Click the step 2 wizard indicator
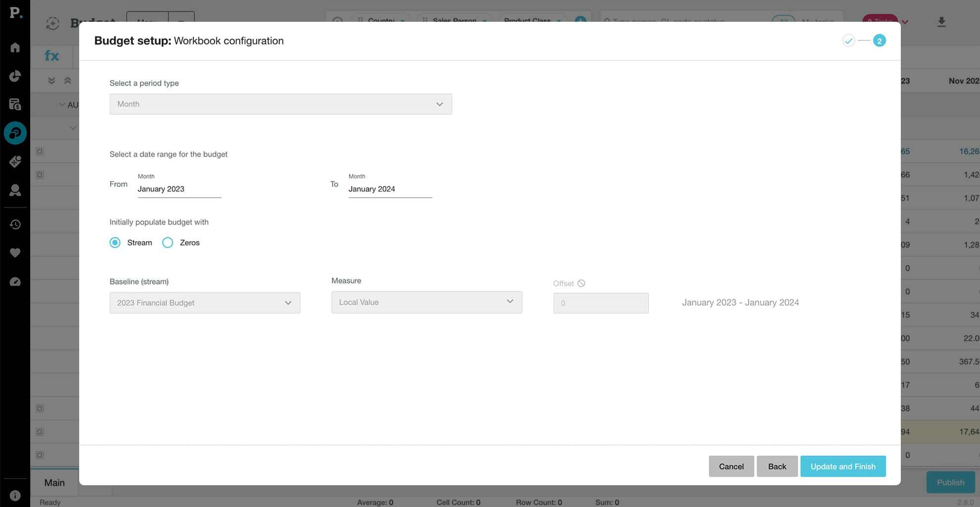 [x=879, y=41]
